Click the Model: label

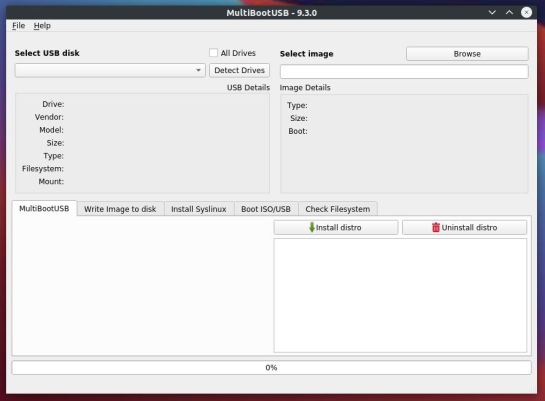[x=51, y=130]
